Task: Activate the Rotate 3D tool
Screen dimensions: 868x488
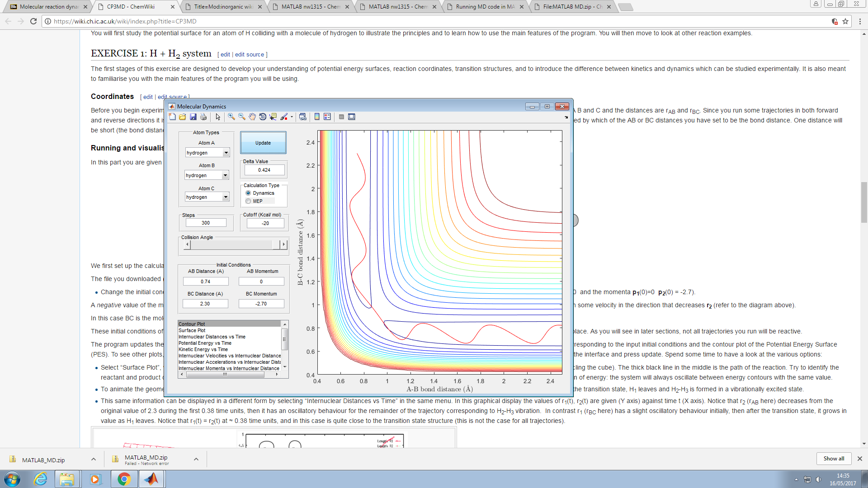Action: pos(263,117)
